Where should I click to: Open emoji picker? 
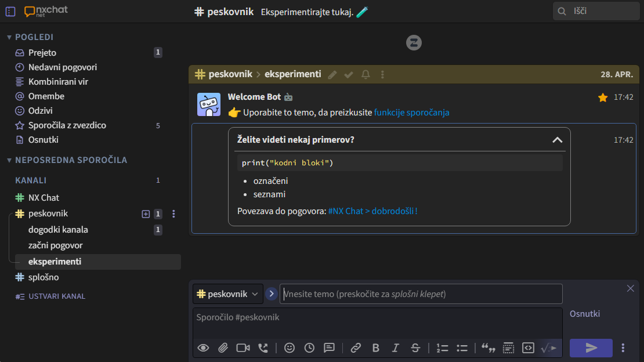[290, 348]
